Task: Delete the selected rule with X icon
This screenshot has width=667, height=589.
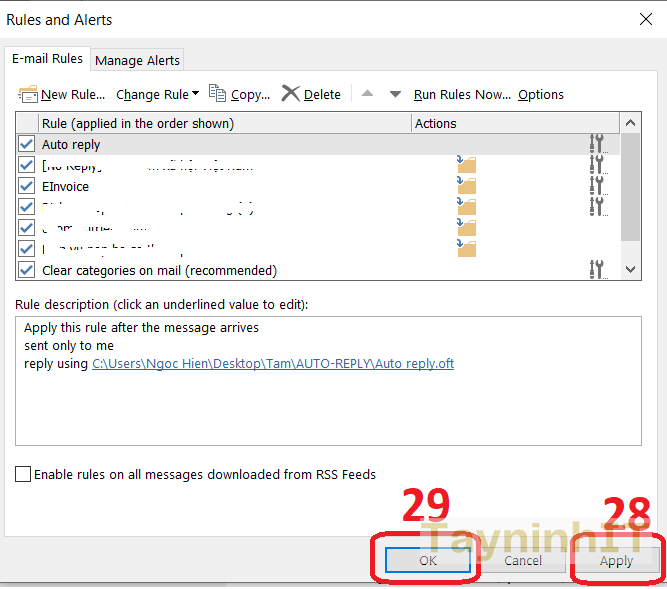Action: pyautogui.click(x=291, y=94)
